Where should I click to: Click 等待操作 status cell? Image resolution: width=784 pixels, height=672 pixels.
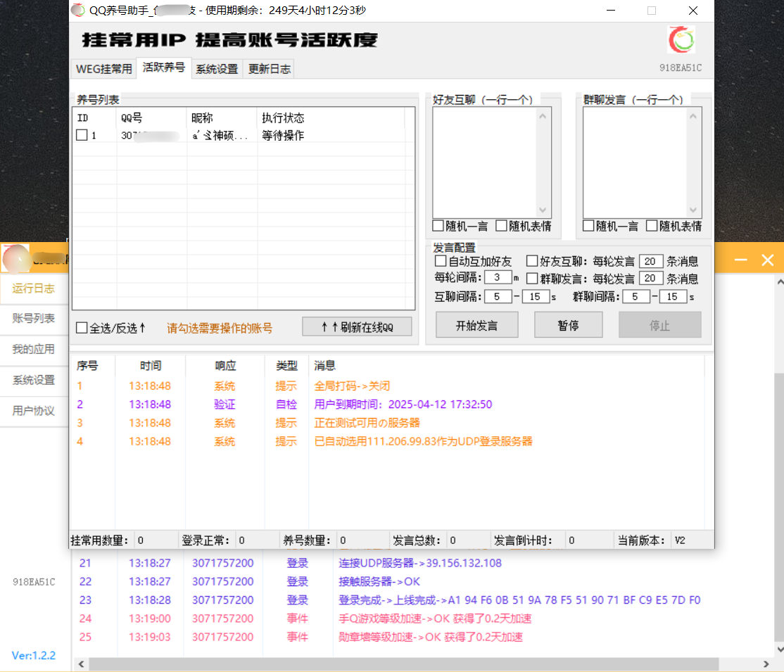point(283,136)
